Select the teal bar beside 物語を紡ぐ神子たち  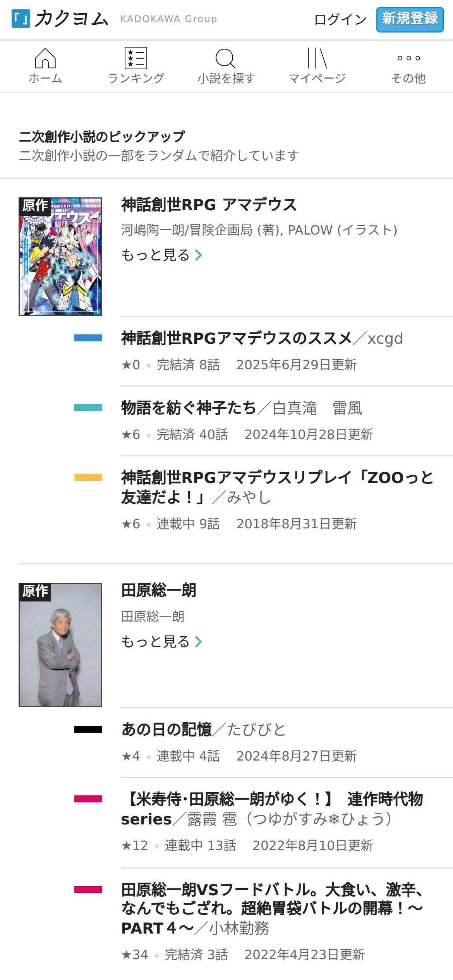pos(88,408)
